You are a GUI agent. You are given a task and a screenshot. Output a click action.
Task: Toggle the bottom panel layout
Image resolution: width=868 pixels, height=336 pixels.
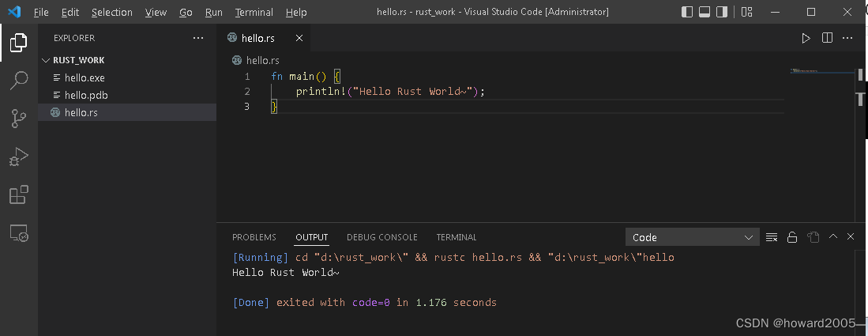coord(705,12)
